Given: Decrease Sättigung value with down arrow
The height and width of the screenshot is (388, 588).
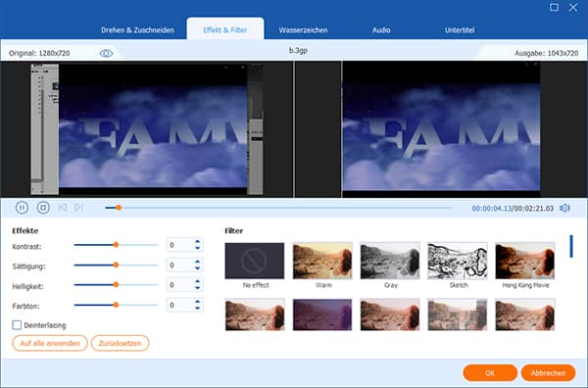Looking at the screenshot, I should [x=198, y=268].
